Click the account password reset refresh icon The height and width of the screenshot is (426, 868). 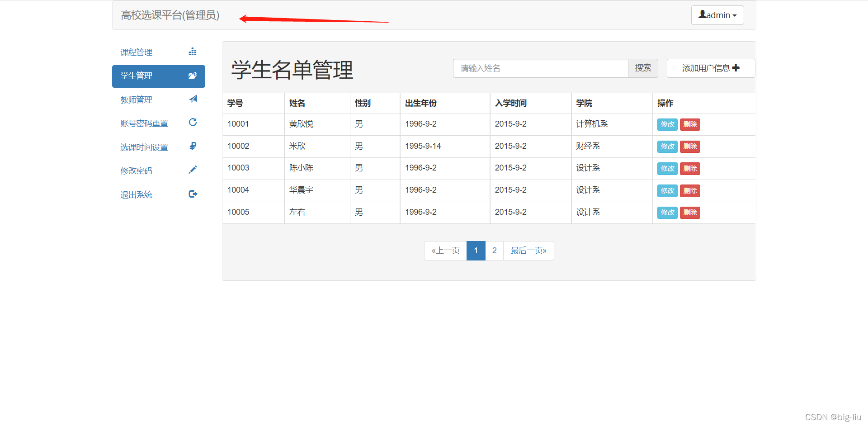193,122
